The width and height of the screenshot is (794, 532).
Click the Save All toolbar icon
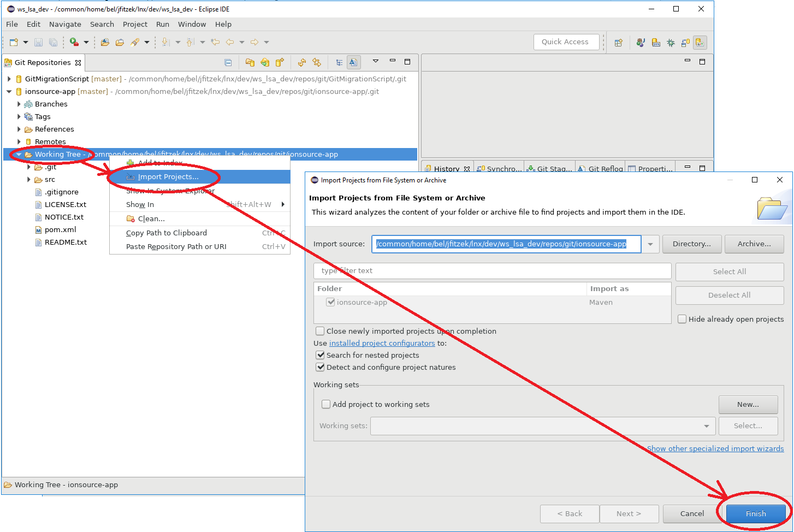53,42
